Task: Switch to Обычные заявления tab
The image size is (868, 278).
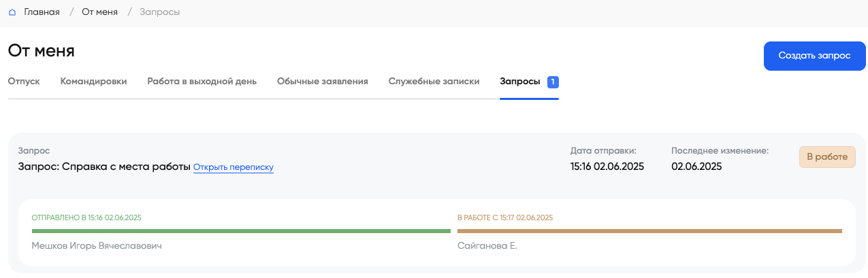Action: 322,82
